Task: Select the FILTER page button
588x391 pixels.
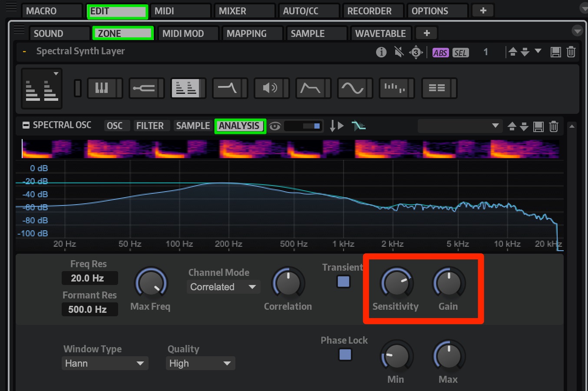Action: coord(150,126)
